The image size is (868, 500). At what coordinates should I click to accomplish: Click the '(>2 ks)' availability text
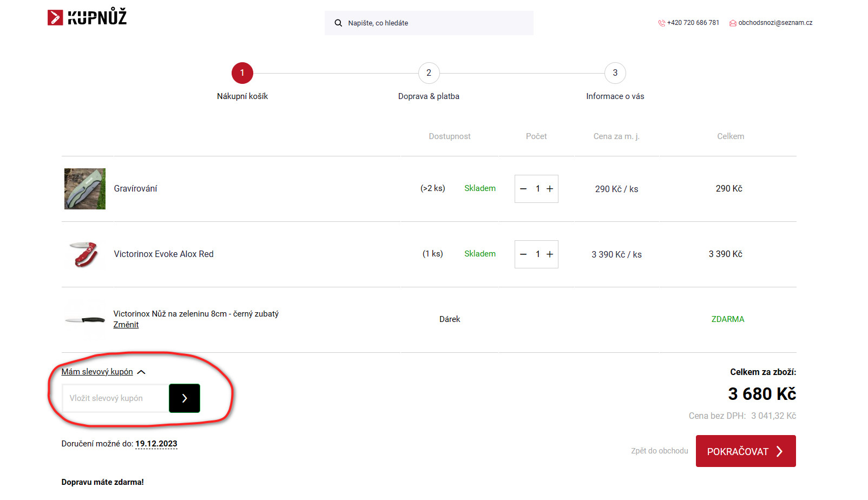pyautogui.click(x=433, y=188)
